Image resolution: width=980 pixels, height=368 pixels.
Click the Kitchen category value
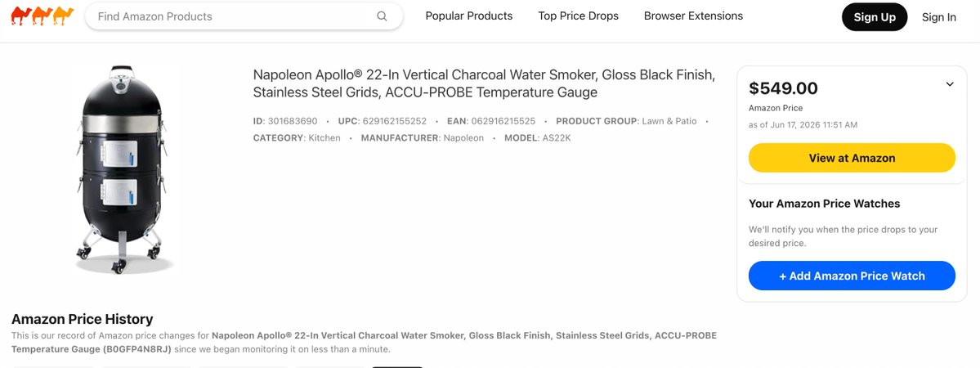click(324, 137)
